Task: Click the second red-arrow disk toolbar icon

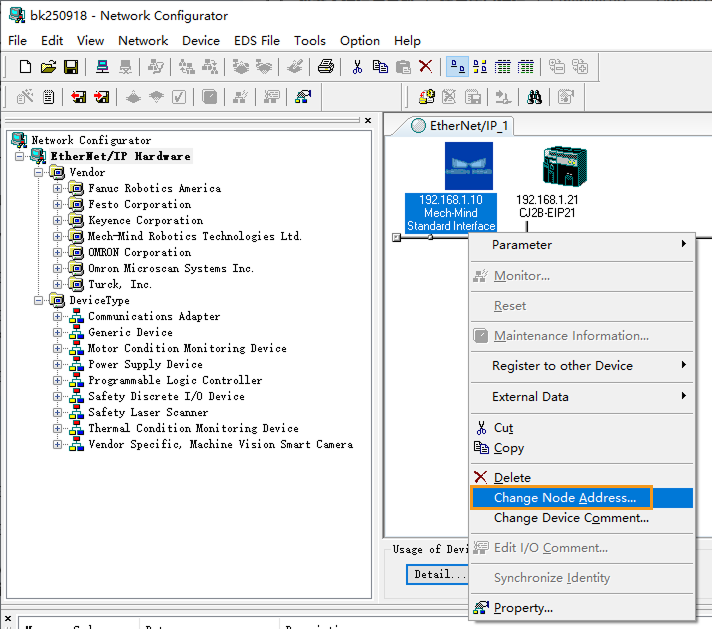Action: point(101,97)
